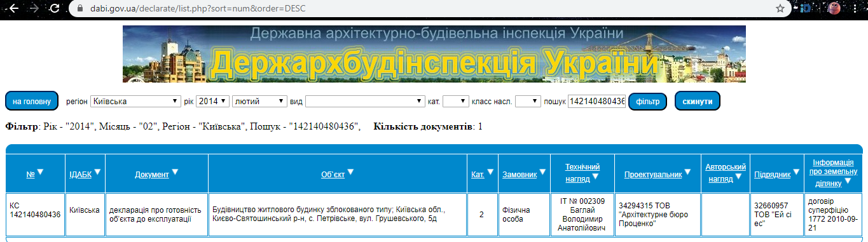Sort by ІДАБК column arrow

click(x=98, y=172)
